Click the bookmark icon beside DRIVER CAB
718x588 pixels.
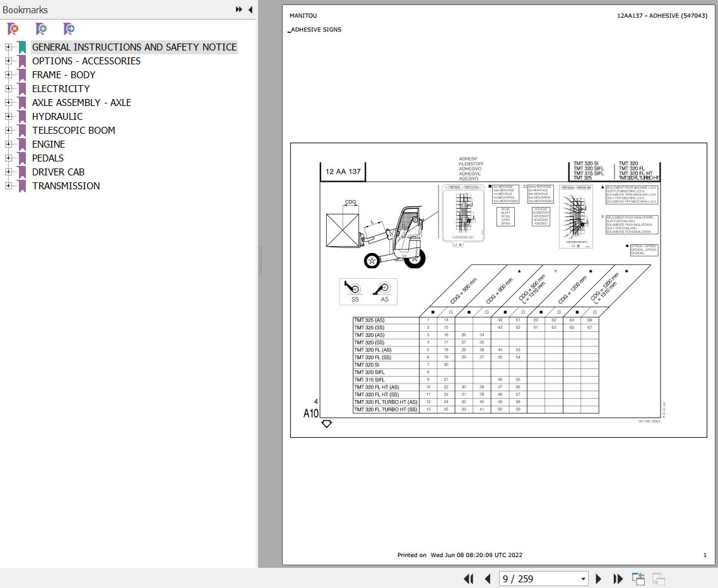21,172
